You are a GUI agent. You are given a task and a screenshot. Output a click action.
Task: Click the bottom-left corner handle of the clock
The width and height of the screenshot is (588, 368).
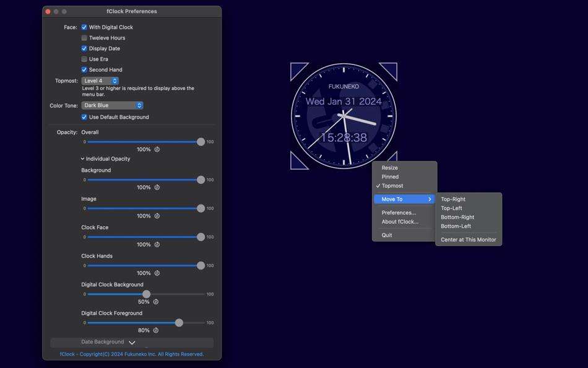tap(297, 162)
